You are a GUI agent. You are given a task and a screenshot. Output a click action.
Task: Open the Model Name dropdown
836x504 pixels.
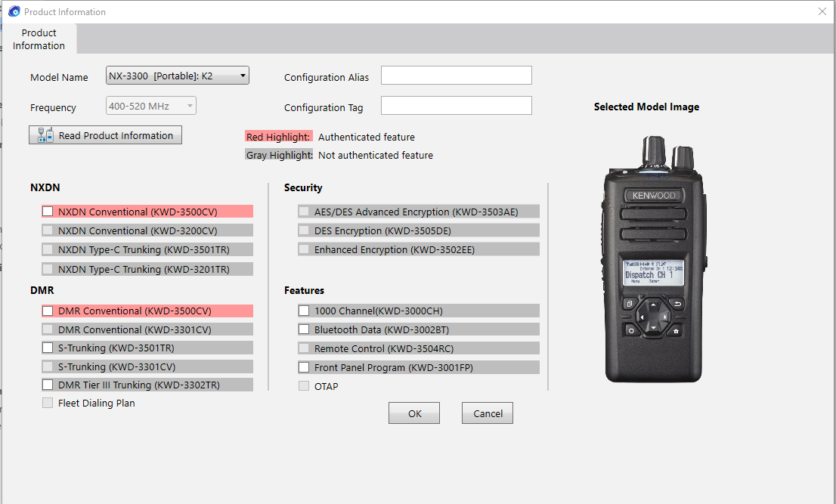[178, 76]
